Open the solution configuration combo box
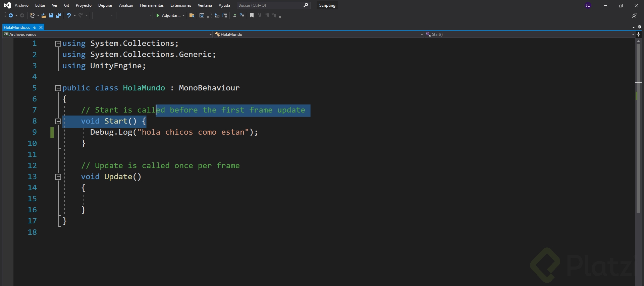Image resolution: width=644 pixels, height=286 pixels. pos(103,15)
